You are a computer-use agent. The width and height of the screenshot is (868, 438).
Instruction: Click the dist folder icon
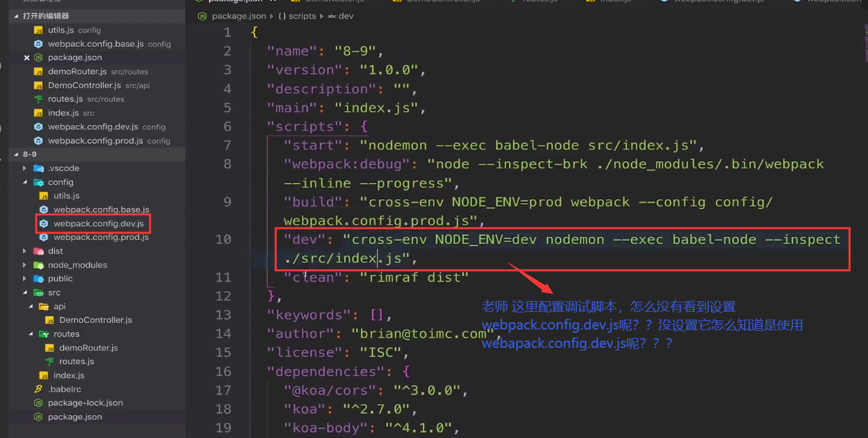(38, 251)
